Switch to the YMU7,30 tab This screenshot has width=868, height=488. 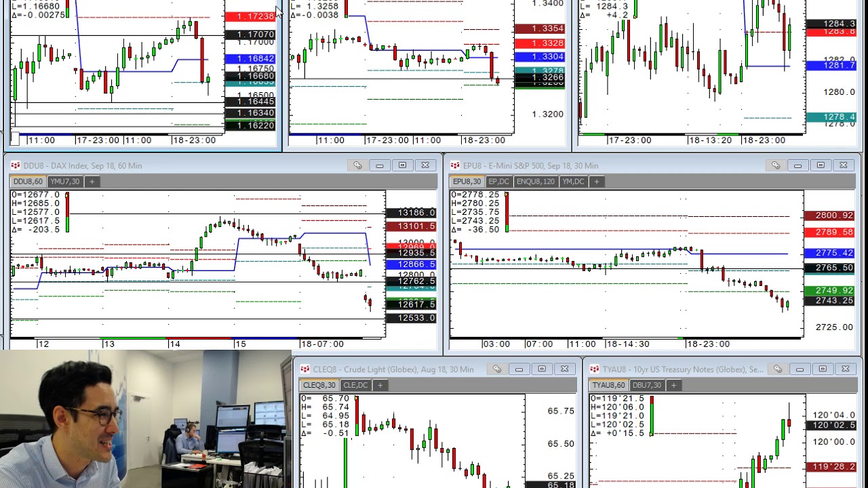pyautogui.click(x=65, y=182)
